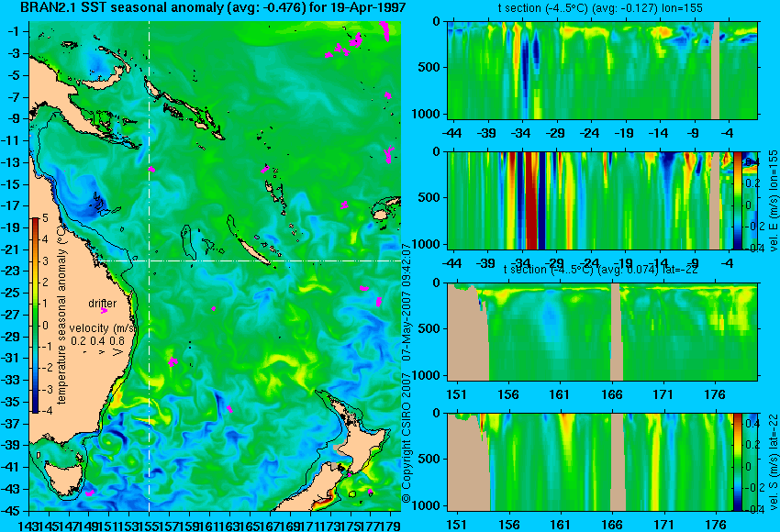The height and width of the screenshot is (532, 780).
Task: Click tick '5' on temperature color bar
Action: click(45, 217)
